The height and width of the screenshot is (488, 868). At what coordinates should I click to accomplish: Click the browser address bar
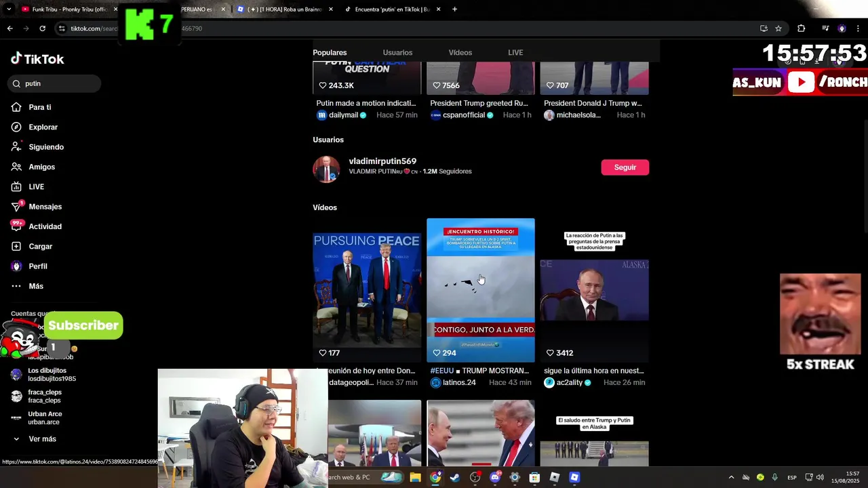407,28
